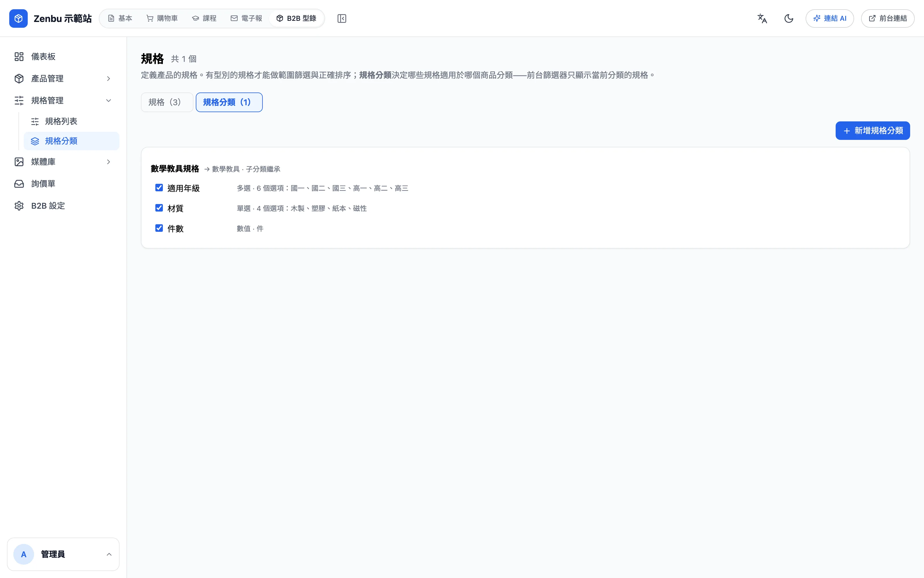The height and width of the screenshot is (578, 924).
Task: Click the B2B 設定 gear icon
Action: [19, 206]
